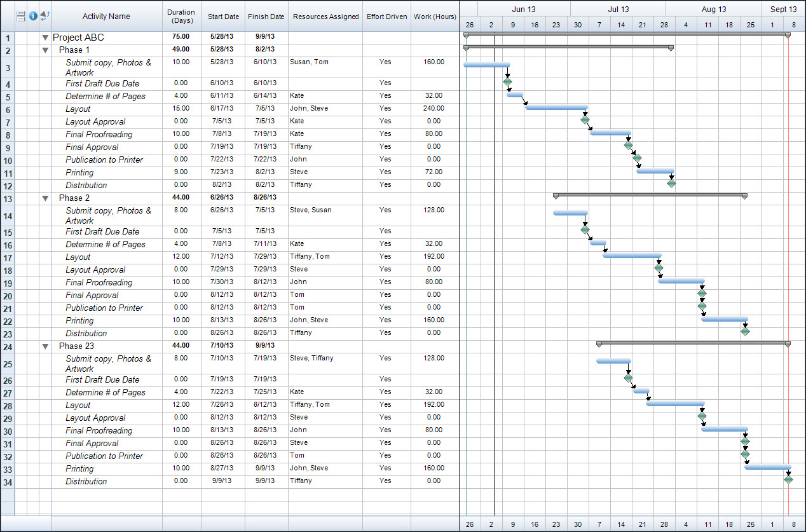This screenshot has height=532, width=806.
Task: Click the blue info indicator column icon
Action: click(33, 16)
